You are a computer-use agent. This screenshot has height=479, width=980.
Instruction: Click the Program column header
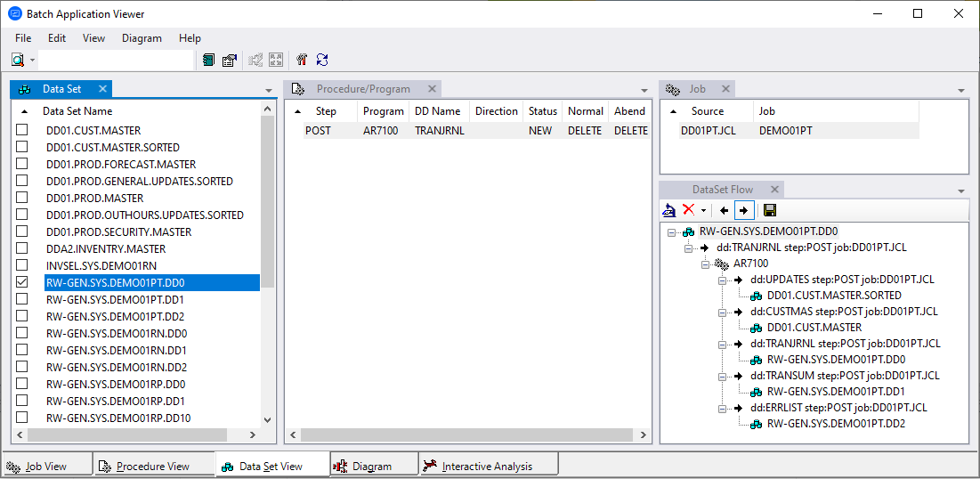[383, 111]
